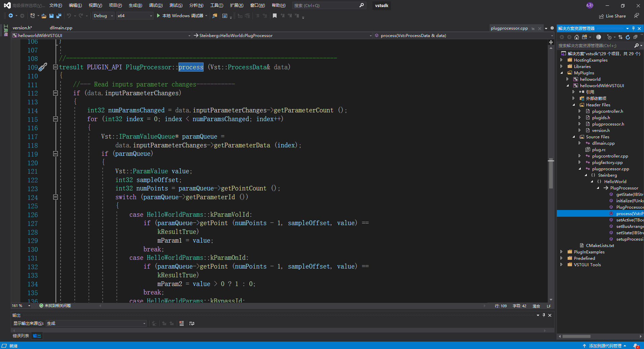This screenshot has width=644, height=349.
Task: Toggle pin on the Solution Explorer panel
Action: click(633, 28)
